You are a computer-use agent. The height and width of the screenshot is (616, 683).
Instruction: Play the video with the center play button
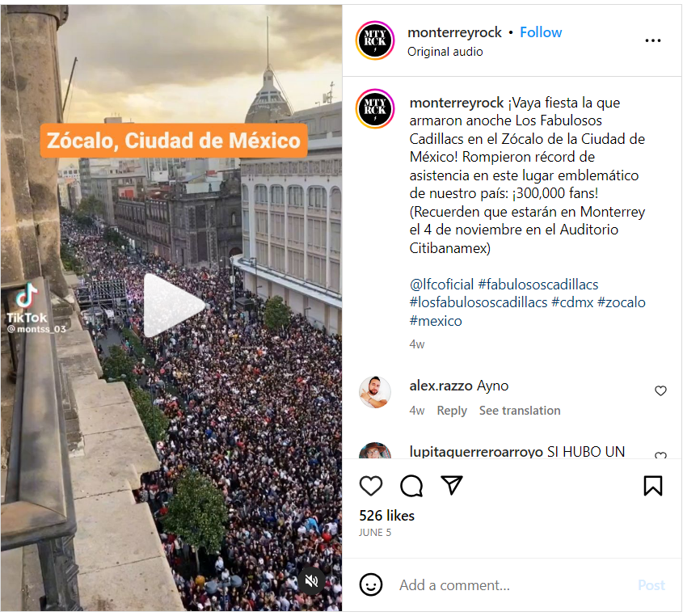174,306
